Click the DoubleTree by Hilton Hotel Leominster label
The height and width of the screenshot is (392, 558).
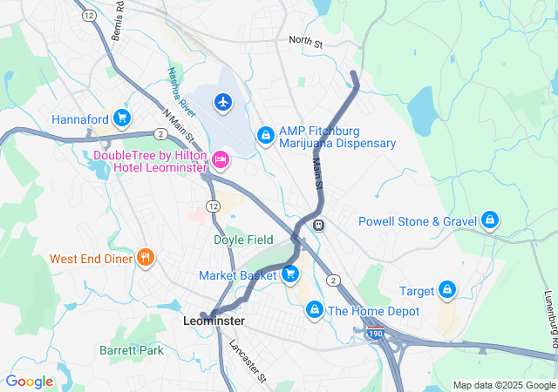[x=150, y=161]
